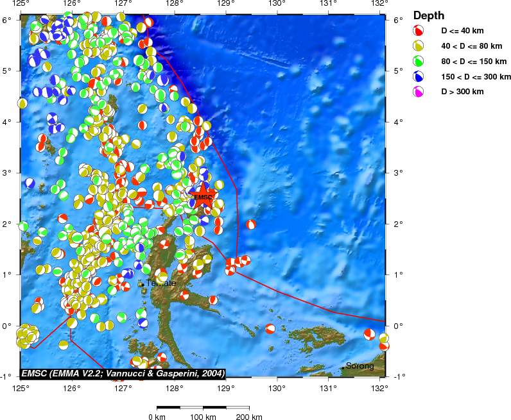The width and height of the screenshot is (511, 420).
Task: Click the "D <= 40 km" legend text
Action: click(462, 31)
